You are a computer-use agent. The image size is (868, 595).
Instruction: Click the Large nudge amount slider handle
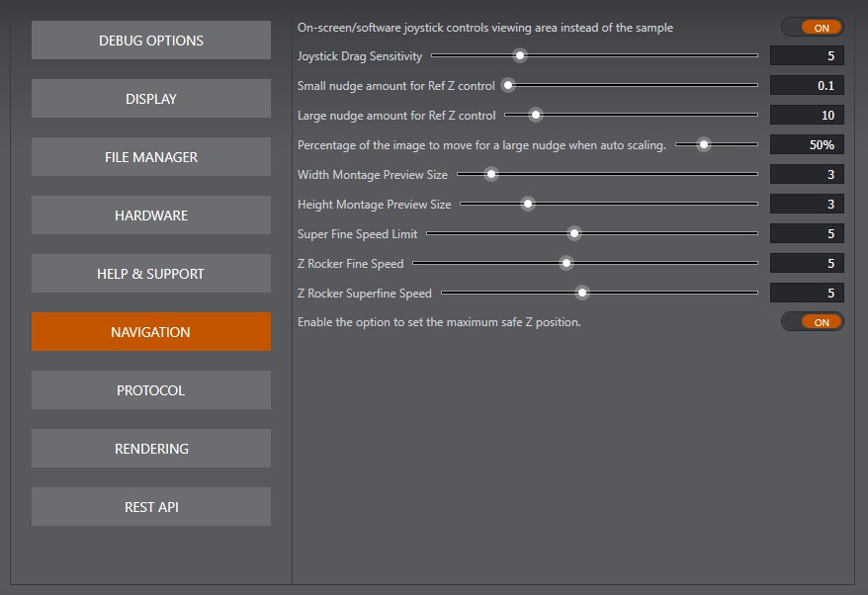[x=536, y=116]
